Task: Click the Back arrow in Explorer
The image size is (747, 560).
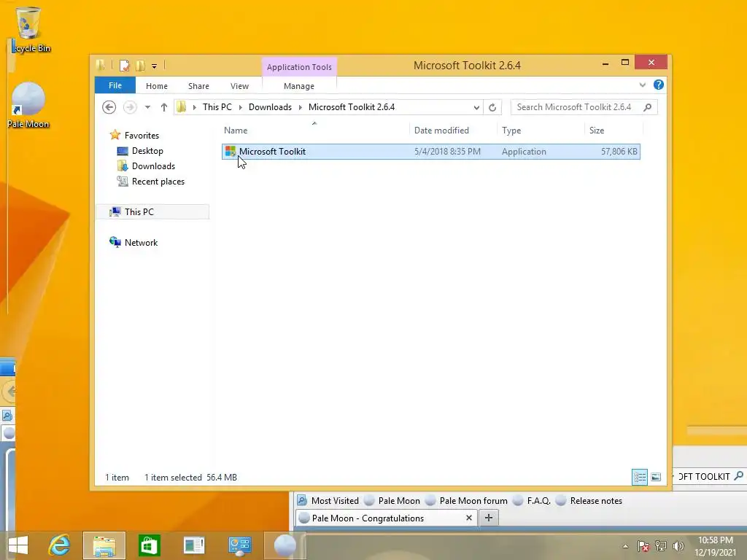Action: point(109,107)
